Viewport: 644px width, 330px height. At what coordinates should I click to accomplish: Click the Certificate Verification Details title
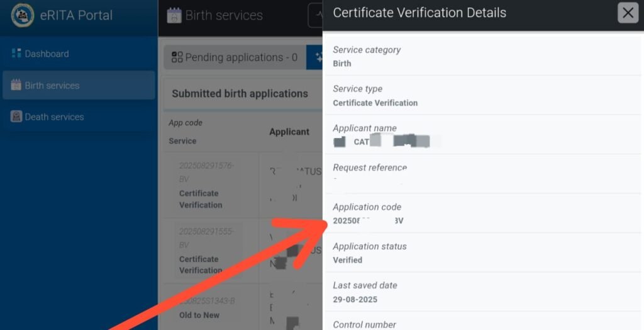[x=419, y=13]
